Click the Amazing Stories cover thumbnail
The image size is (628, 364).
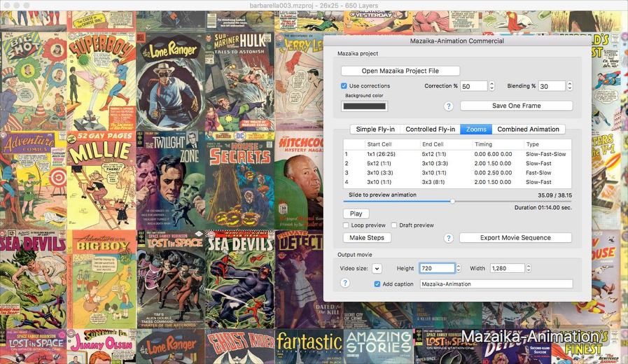378,346
